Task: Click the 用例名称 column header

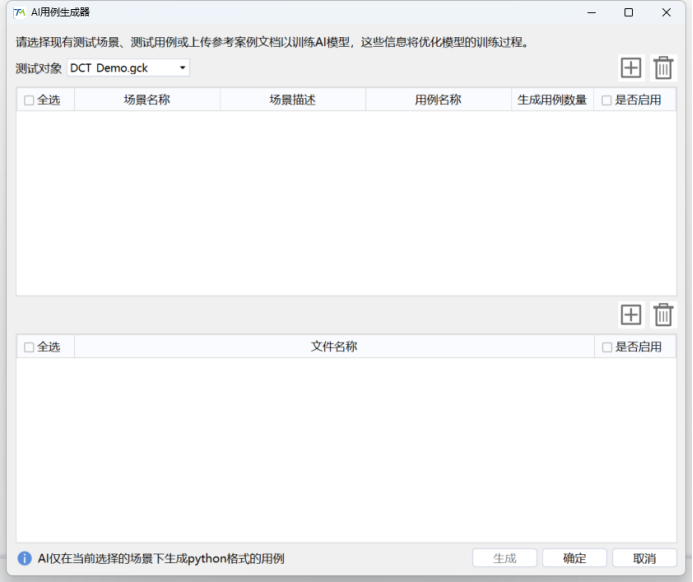Action: tap(438, 100)
